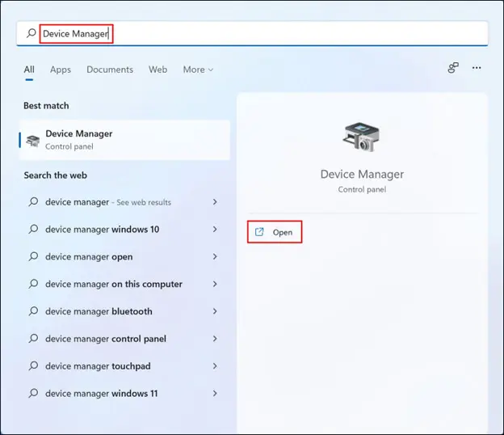Viewport: 504px width, 435px height.
Task: Expand arrow for 'device manager bluetooth'
Action: click(x=215, y=311)
